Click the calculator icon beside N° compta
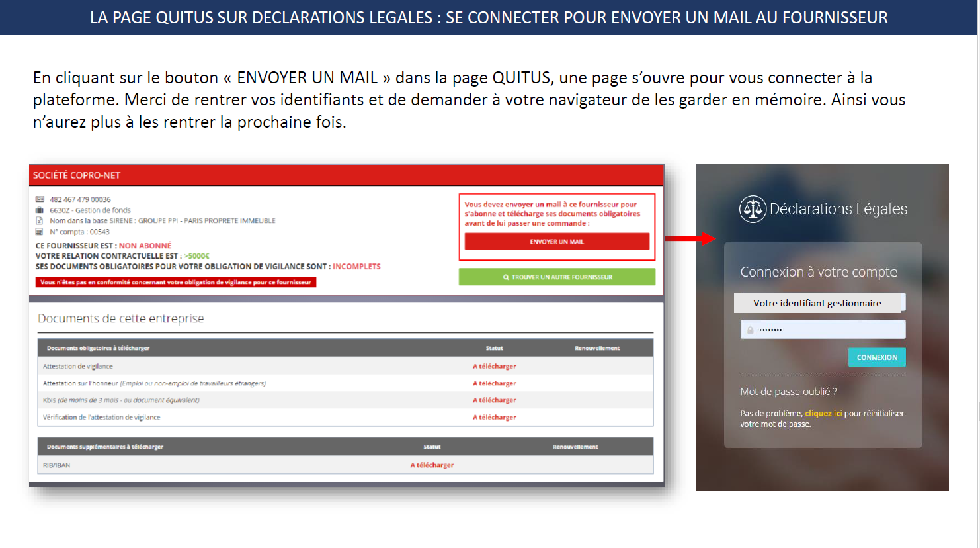This screenshot has height=548, width=980. (x=40, y=232)
